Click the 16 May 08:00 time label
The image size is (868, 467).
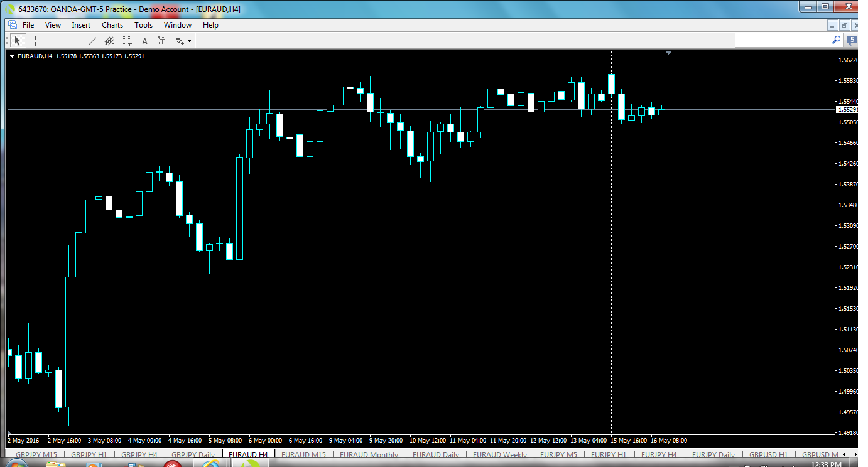point(669,440)
